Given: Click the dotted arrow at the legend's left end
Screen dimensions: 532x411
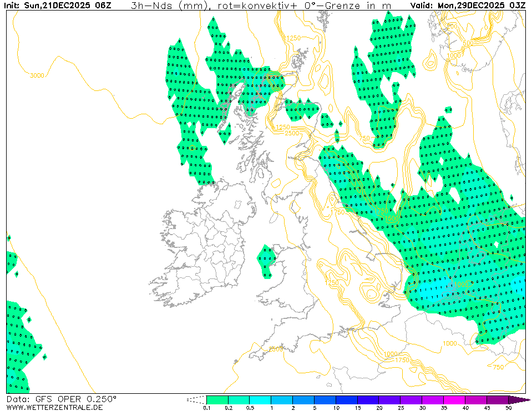Looking at the screenshot, I should (x=196, y=399).
